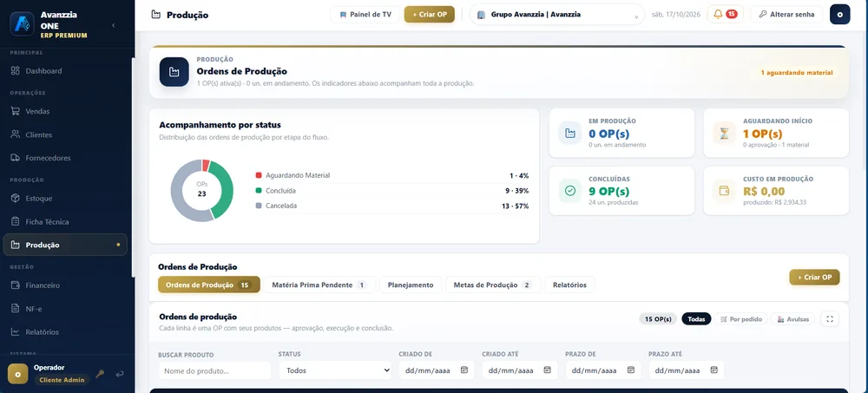The image size is (868, 393).
Task: Select the active Produção sidebar item
Action: pos(65,245)
